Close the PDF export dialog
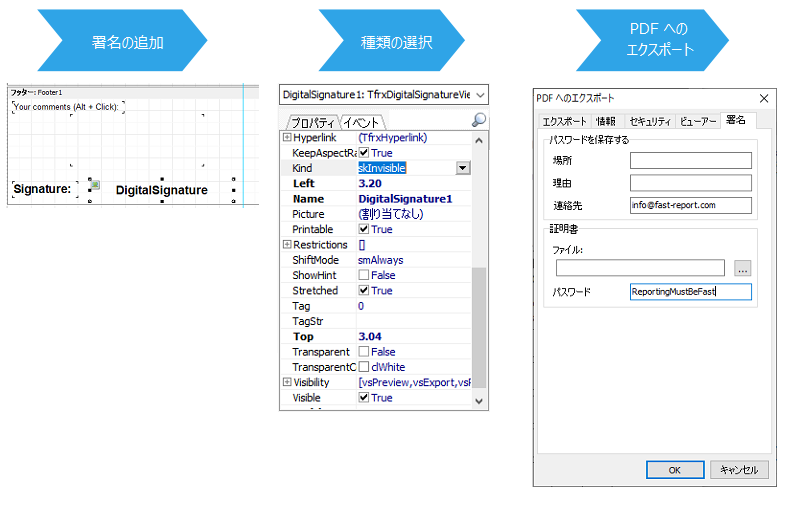The width and height of the screenshot is (787, 517). click(764, 98)
